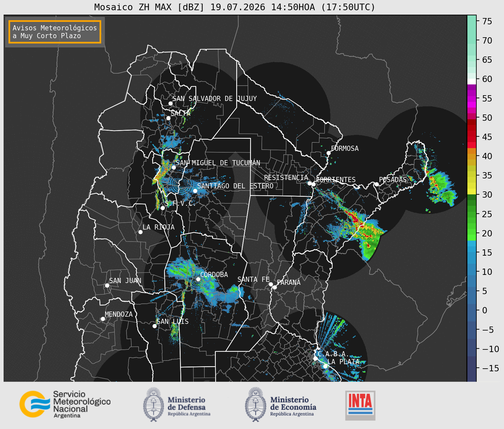Click the Servicio Meteorológico Nacional logo
The height and width of the screenshot is (429, 504).
click(65, 404)
